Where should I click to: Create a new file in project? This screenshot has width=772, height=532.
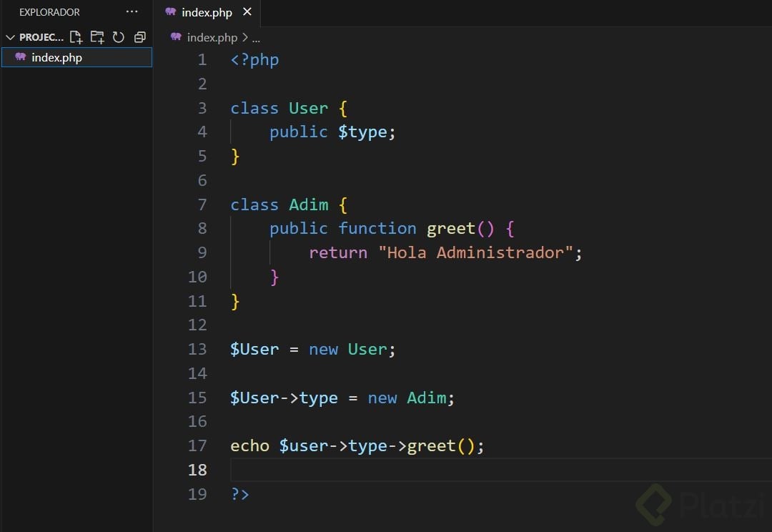click(x=76, y=37)
